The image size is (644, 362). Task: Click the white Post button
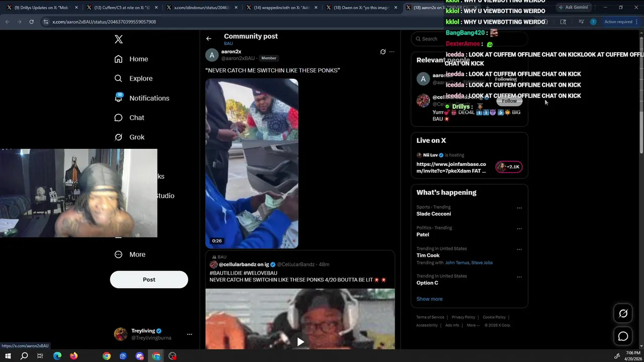click(x=149, y=280)
